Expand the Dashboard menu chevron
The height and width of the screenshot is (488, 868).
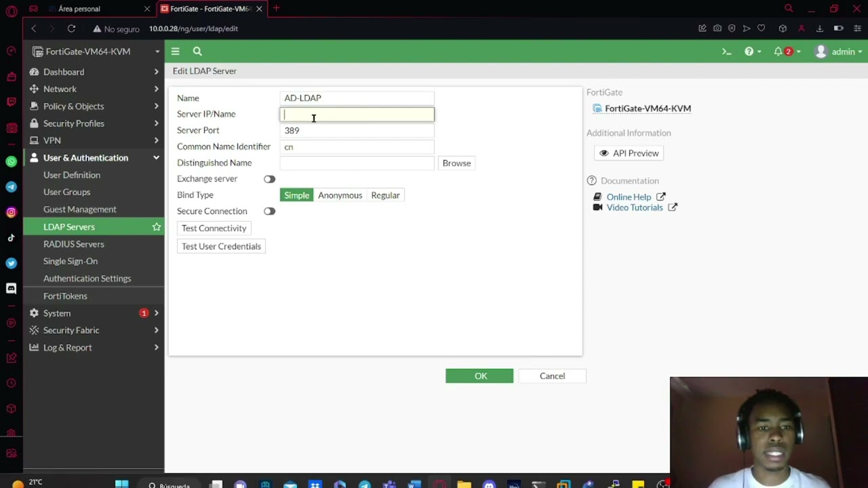click(x=156, y=72)
